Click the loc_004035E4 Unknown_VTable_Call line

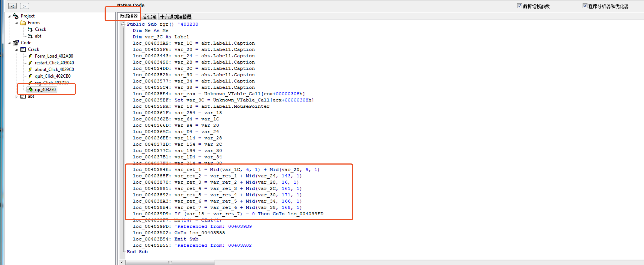point(219,94)
